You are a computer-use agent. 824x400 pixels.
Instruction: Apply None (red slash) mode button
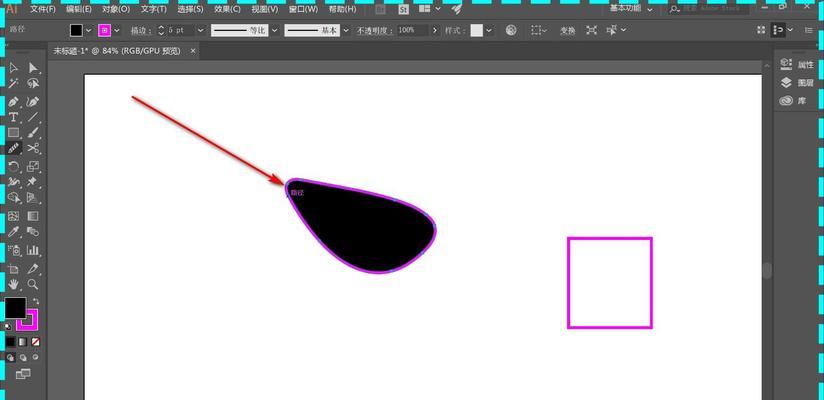click(35, 342)
